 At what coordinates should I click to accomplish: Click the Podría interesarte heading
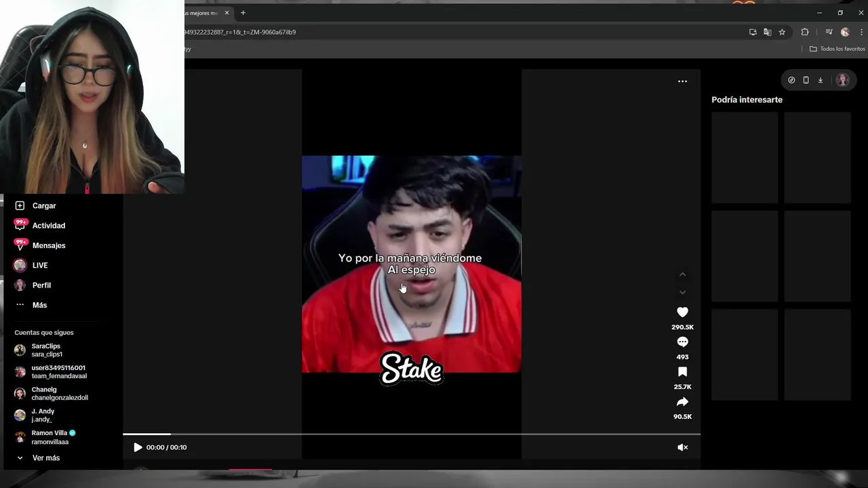(x=747, y=100)
